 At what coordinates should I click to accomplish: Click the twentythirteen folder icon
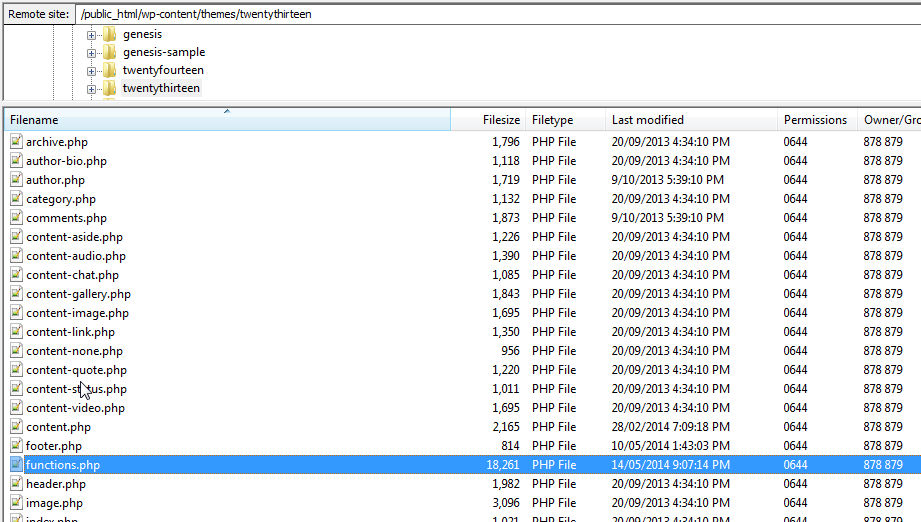click(x=110, y=88)
